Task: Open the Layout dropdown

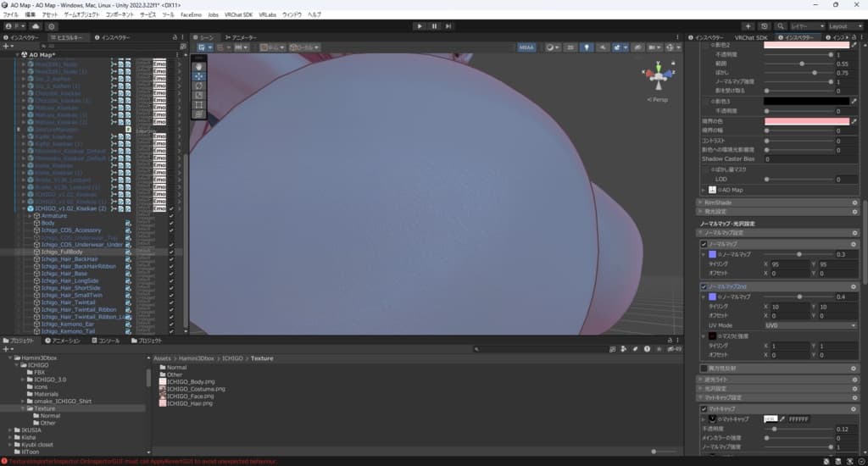Action: click(x=845, y=26)
